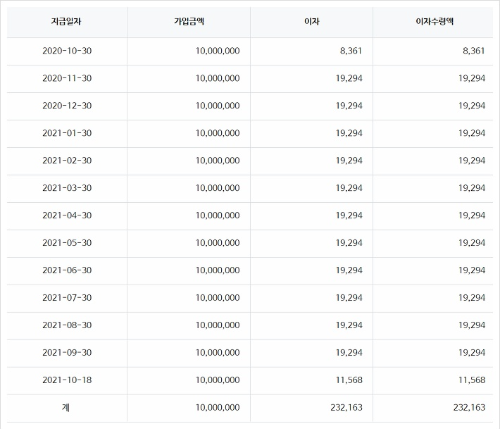Click total 232,163 in the 이자 column

click(346, 407)
